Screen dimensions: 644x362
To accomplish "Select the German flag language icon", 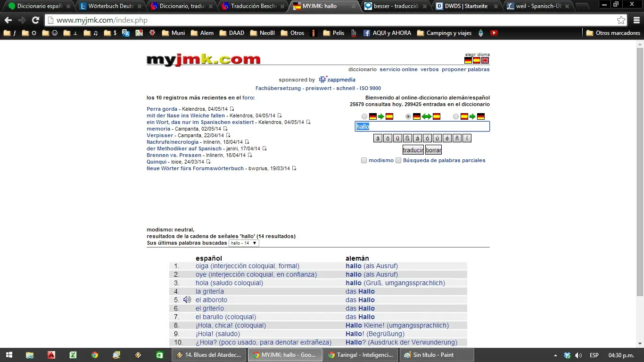I will [468, 60].
